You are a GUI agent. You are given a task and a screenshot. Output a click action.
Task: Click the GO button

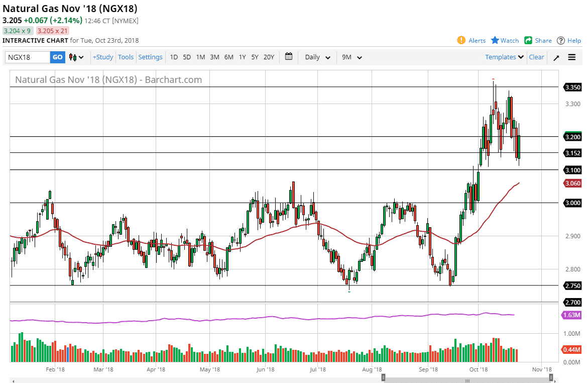point(57,57)
